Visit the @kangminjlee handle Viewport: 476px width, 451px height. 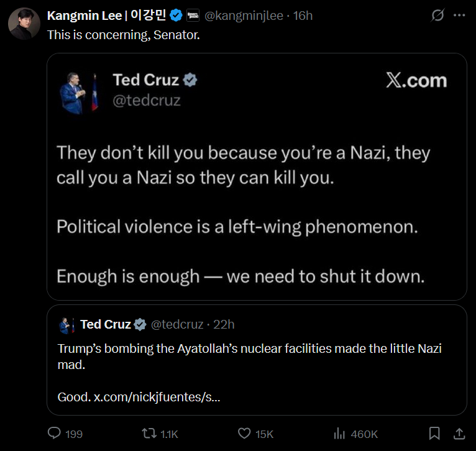[x=244, y=16]
